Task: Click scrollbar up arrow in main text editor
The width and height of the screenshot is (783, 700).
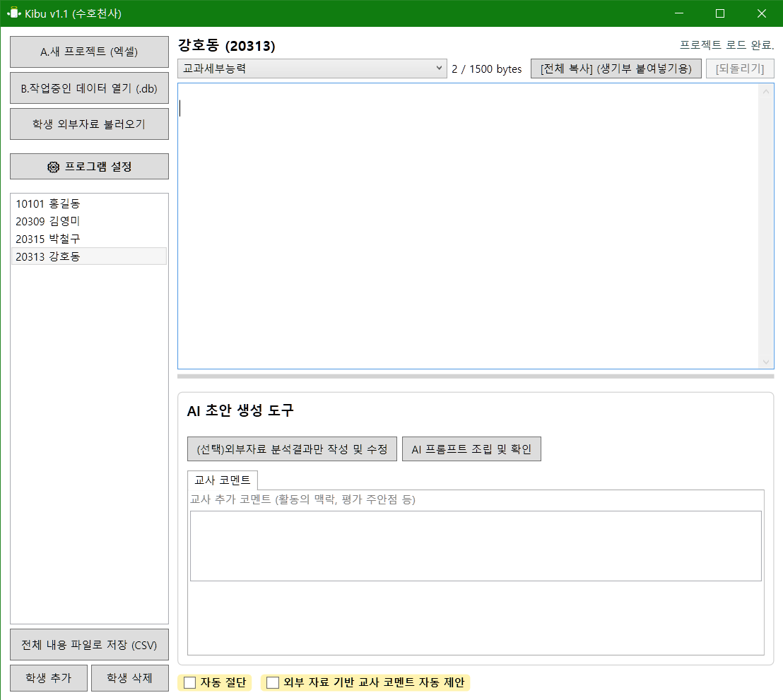Action: [766, 91]
